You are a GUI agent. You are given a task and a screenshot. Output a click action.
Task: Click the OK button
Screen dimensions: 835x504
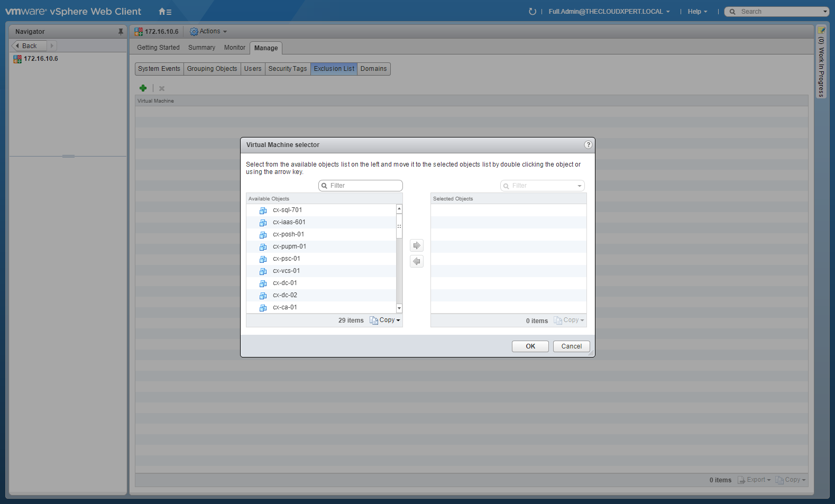tap(530, 346)
